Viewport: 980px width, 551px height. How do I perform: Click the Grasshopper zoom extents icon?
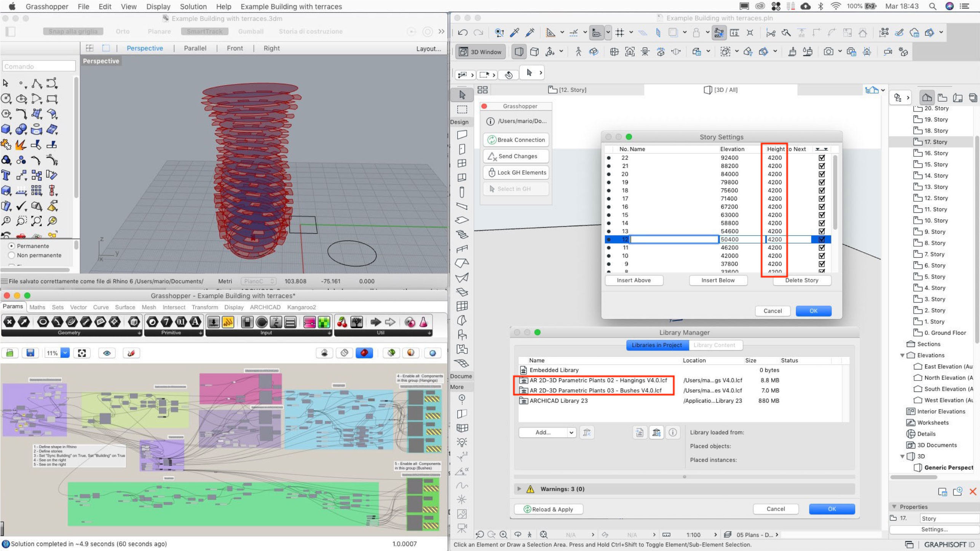point(81,353)
